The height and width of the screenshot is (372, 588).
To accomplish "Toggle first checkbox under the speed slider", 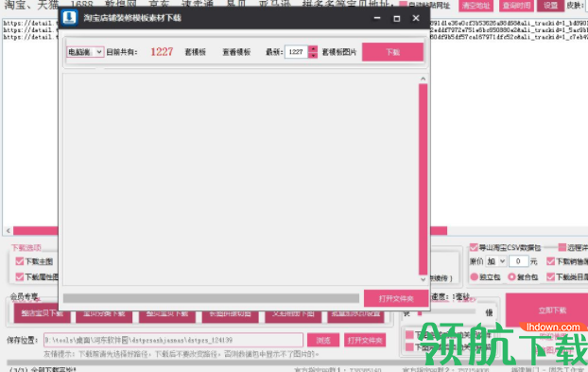I will pos(409,334).
